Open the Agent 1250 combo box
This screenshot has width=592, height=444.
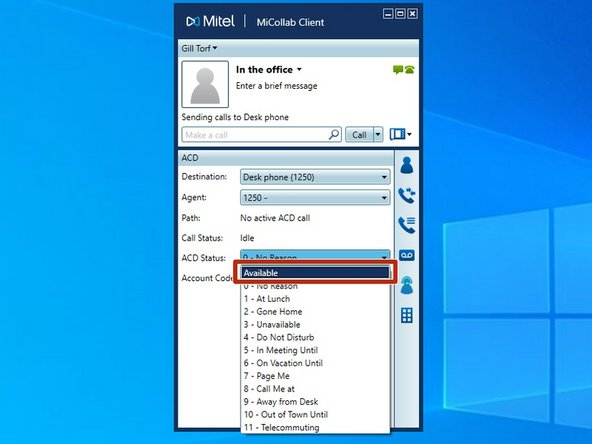point(315,197)
